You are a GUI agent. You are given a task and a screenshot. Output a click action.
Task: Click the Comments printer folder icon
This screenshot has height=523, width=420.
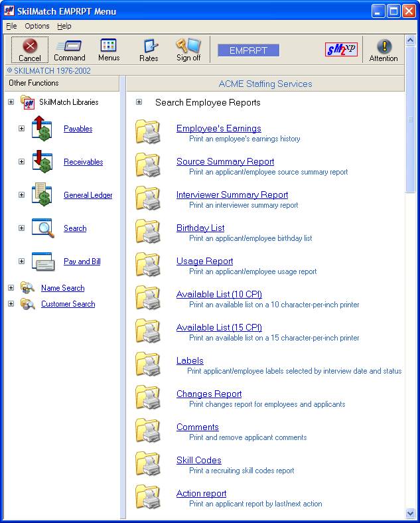click(148, 431)
